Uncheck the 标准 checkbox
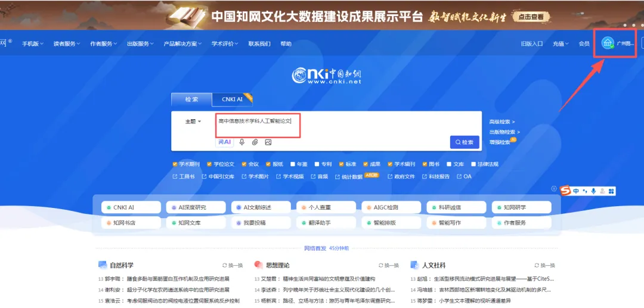 [341, 164]
